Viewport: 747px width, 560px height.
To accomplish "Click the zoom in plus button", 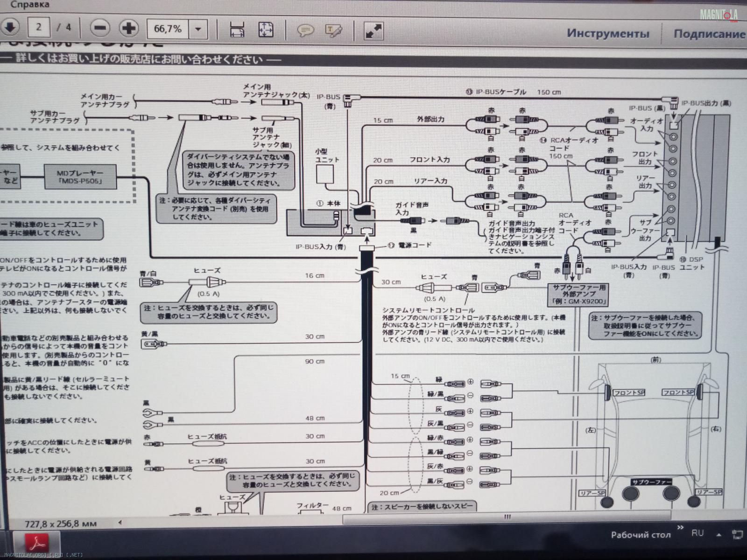I will (129, 28).
